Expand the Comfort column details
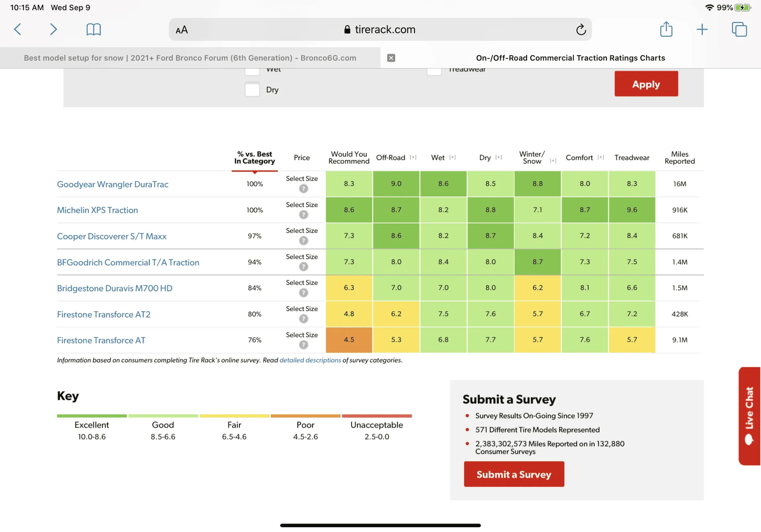This screenshot has height=532, width=761. [600, 157]
